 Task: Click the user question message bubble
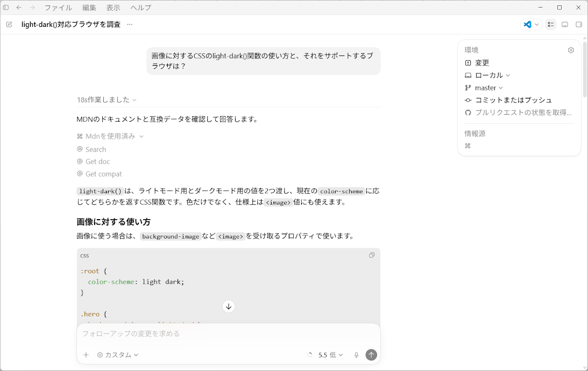point(263,61)
